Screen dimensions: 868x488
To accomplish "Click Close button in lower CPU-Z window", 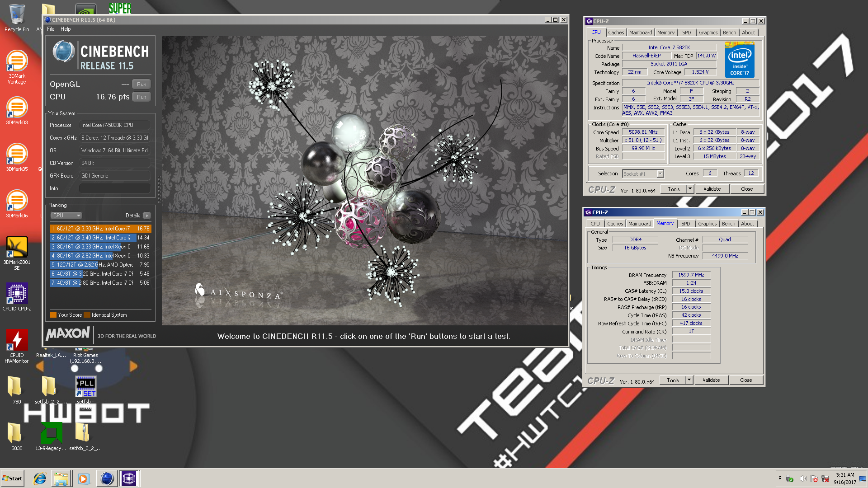I will point(746,380).
